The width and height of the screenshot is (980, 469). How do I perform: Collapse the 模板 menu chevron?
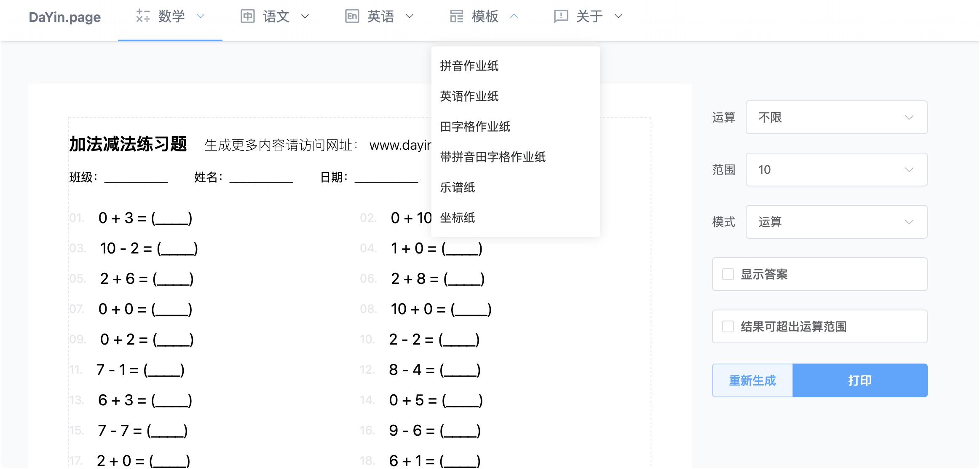pyautogui.click(x=514, y=16)
